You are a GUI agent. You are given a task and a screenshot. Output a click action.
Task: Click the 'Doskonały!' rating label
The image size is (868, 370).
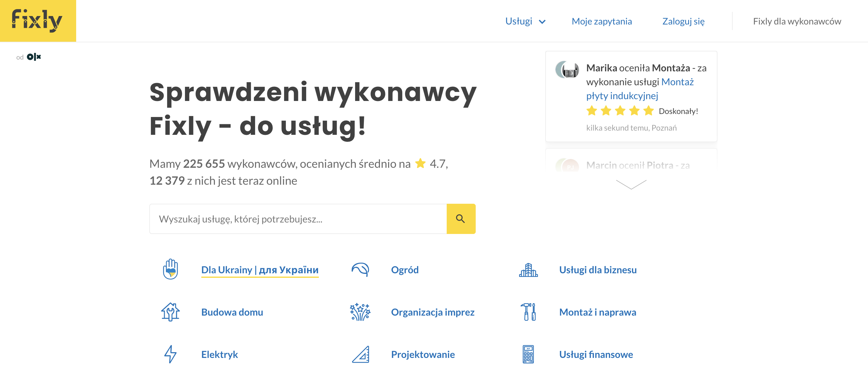click(x=678, y=111)
